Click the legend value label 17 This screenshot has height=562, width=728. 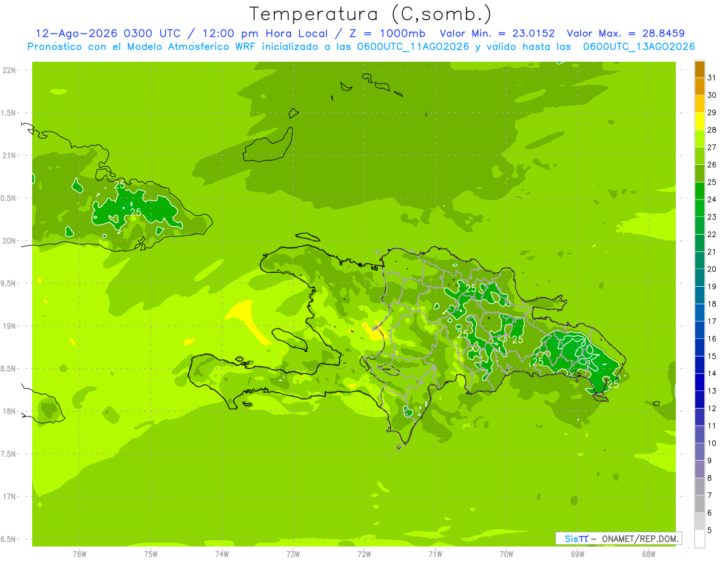point(712,321)
